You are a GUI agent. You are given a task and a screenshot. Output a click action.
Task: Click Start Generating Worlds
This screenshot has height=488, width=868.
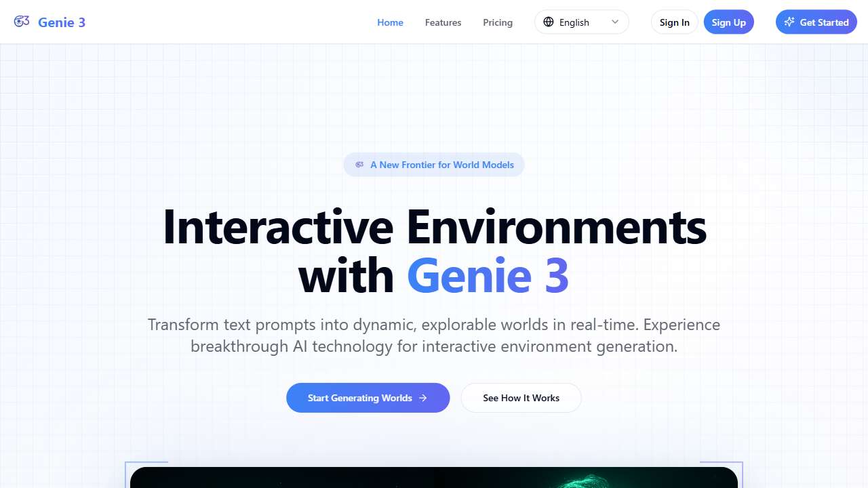click(368, 398)
